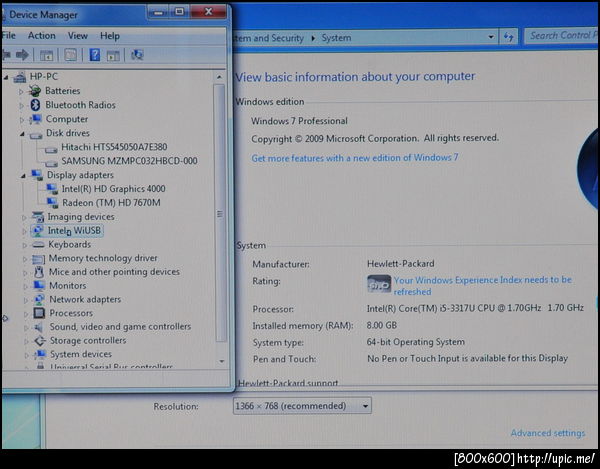Click the Sound, video and game controllers icon
Image resolution: width=600 pixels, height=469 pixels.
click(39, 327)
